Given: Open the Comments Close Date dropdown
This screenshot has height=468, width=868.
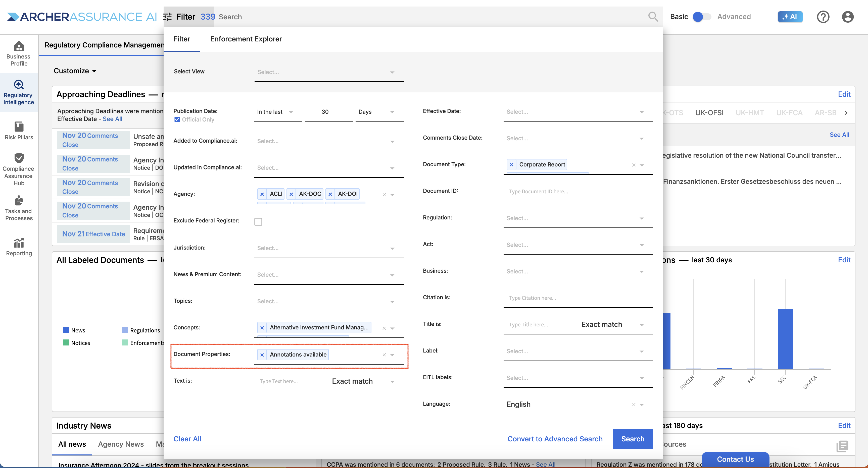Looking at the screenshot, I should pos(578,138).
